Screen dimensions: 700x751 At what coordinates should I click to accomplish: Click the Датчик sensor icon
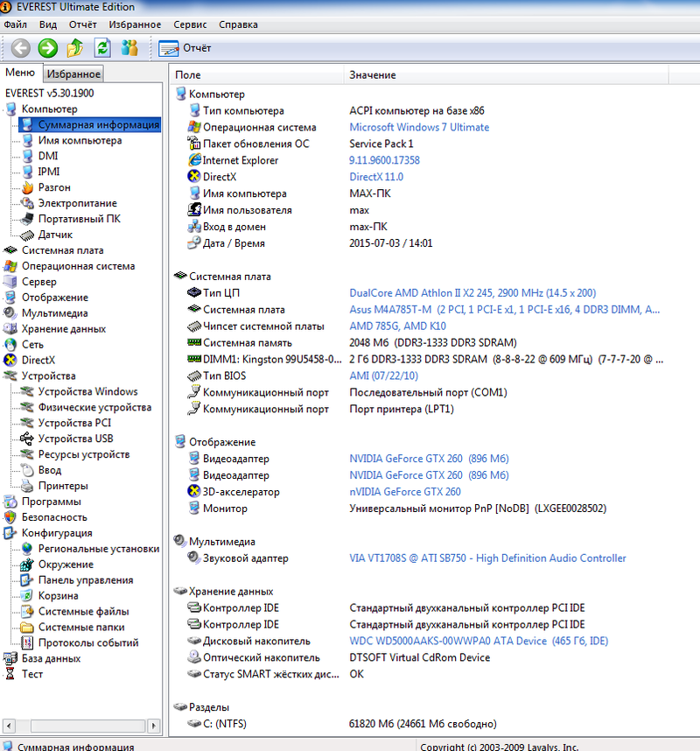point(28,235)
